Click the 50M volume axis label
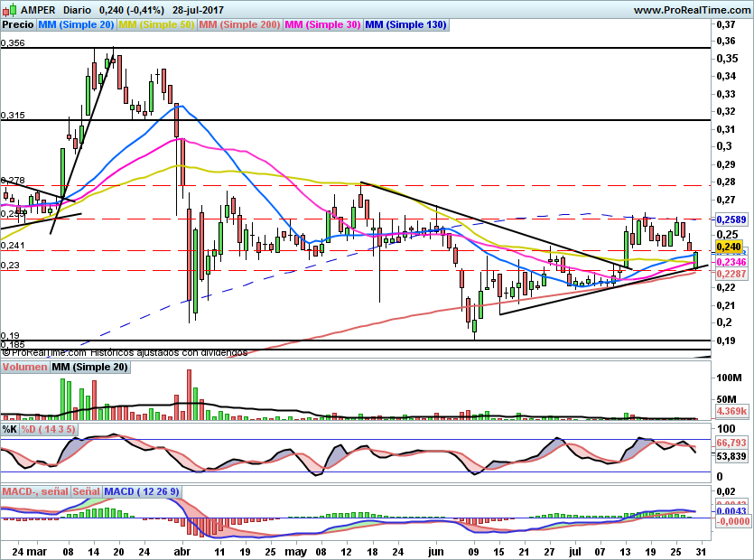The height and width of the screenshot is (560, 754). coord(727,399)
